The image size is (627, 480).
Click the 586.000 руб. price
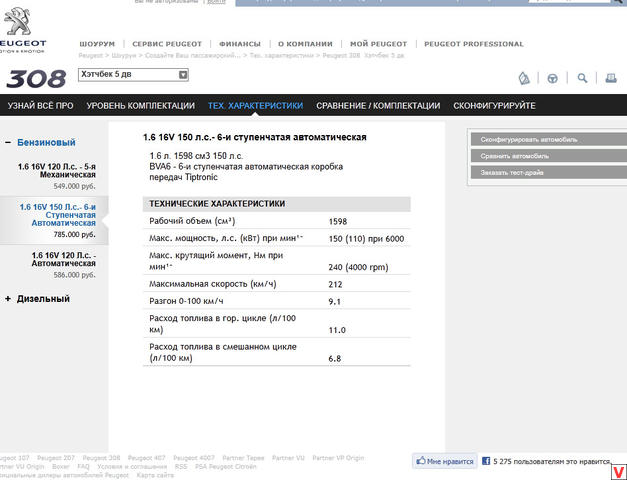[75, 275]
